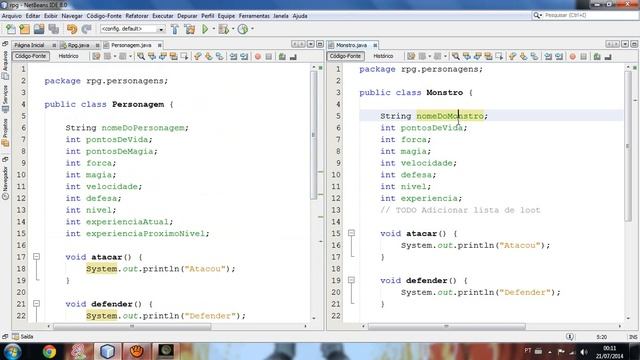
Task: Collapse the defender() method fold in Personagem
Action: (36, 304)
